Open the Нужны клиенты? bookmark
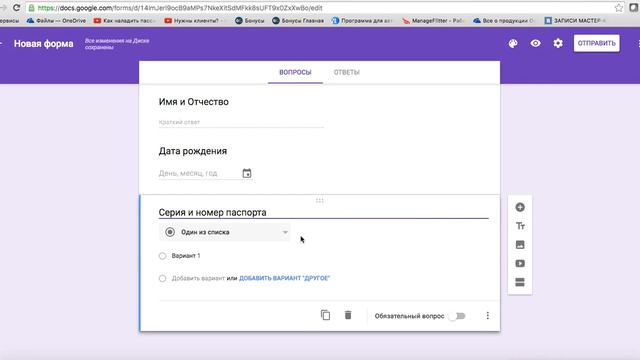 tap(195, 20)
